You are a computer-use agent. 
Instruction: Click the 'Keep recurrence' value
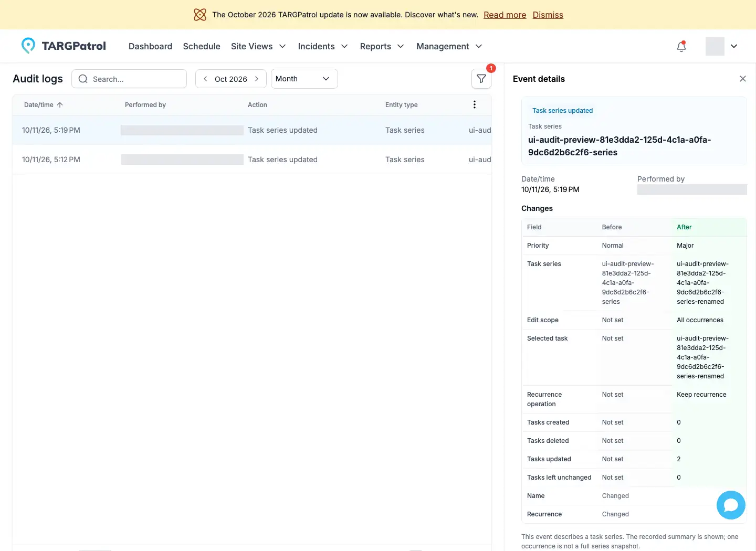701,395
